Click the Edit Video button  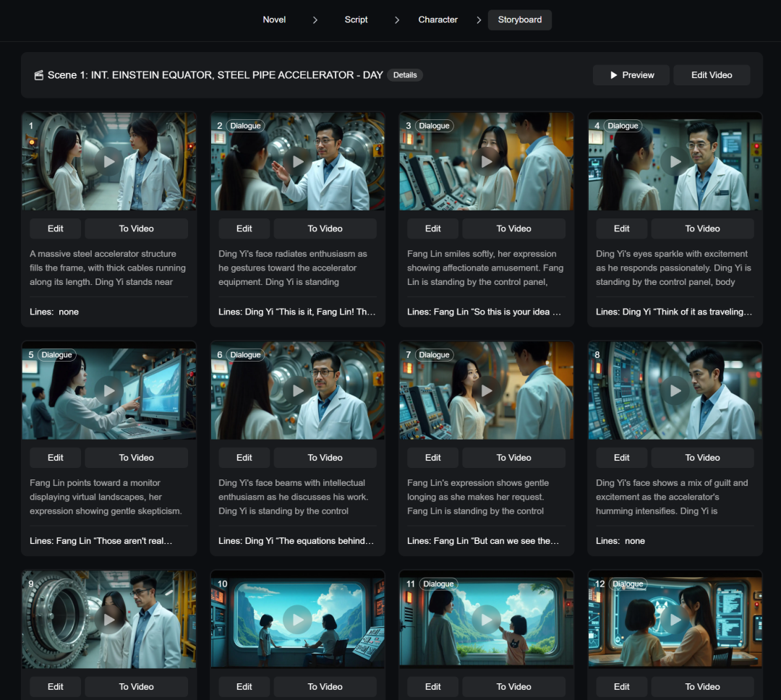(x=711, y=75)
